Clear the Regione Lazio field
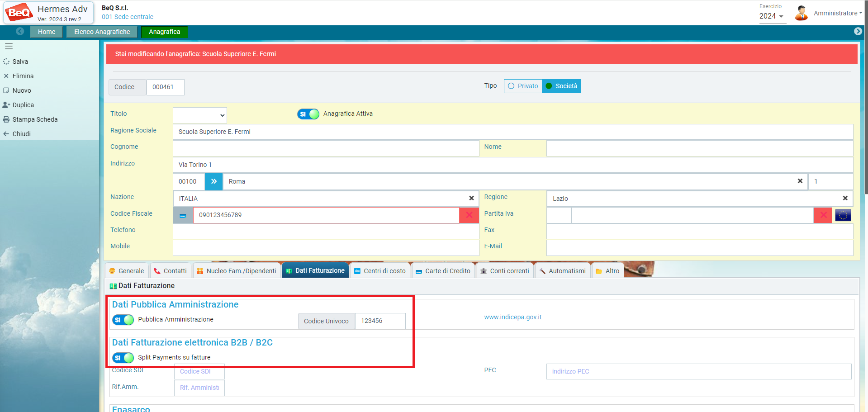868x412 pixels. (845, 198)
